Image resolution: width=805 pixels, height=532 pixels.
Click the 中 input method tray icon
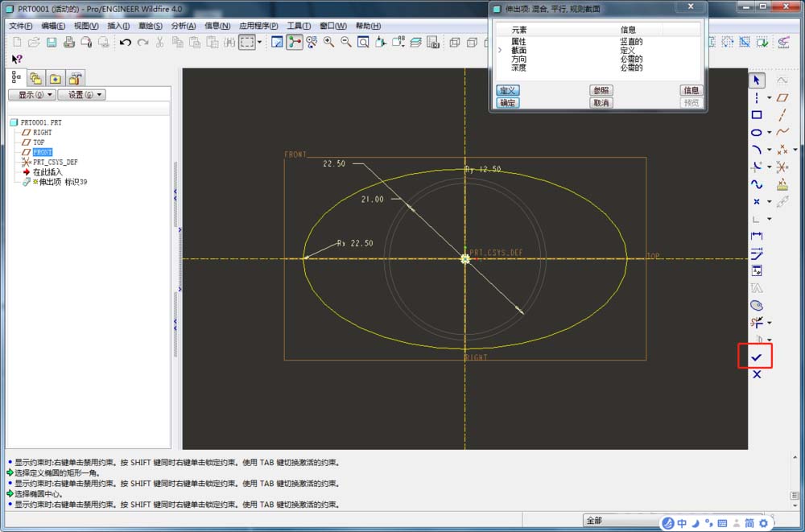tap(682, 523)
